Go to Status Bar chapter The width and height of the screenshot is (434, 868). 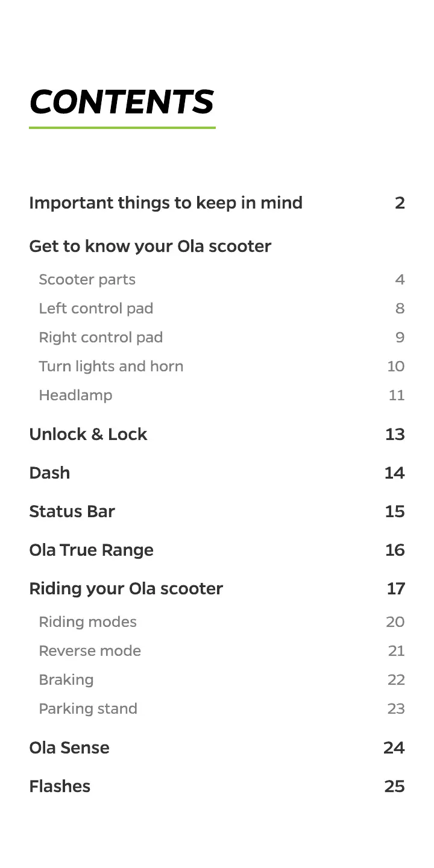point(72,511)
